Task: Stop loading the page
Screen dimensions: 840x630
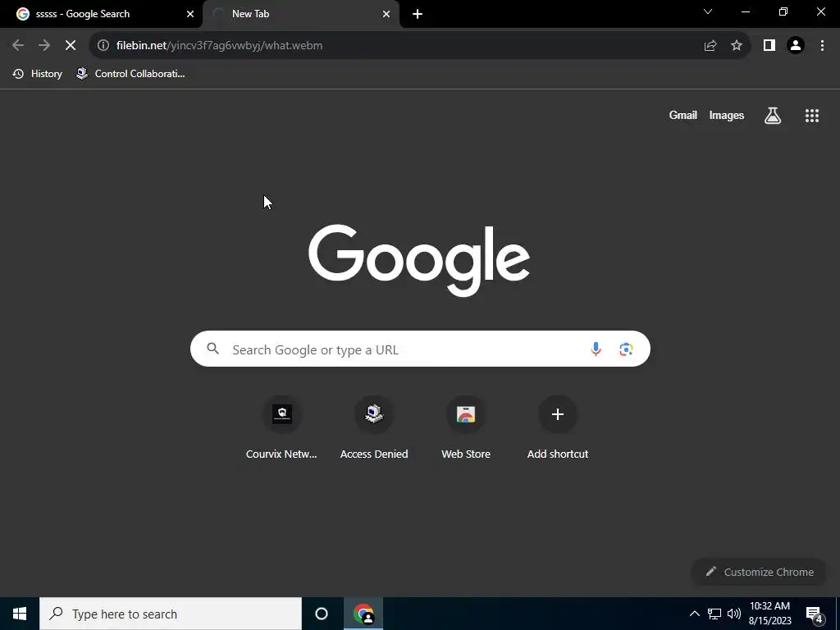Action: (71, 46)
